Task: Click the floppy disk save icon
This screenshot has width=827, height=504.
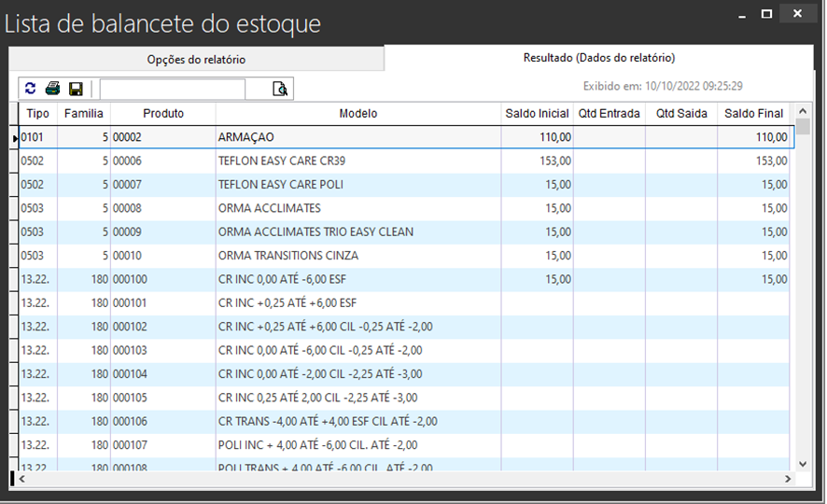Action: tap(76, 89)
